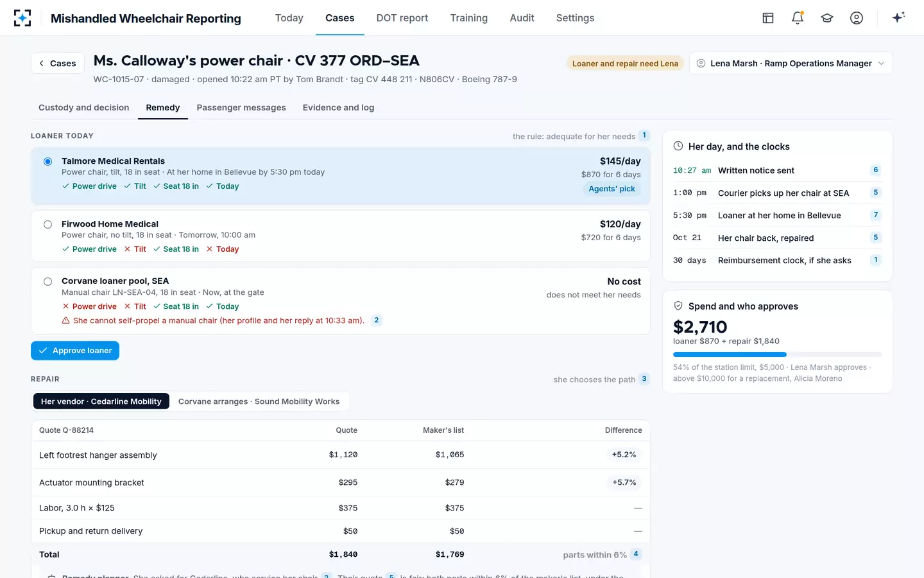924x578 pixels.
Task: Click reference badge 3 beside she chooses the path
Action: (x=644, y=379)
